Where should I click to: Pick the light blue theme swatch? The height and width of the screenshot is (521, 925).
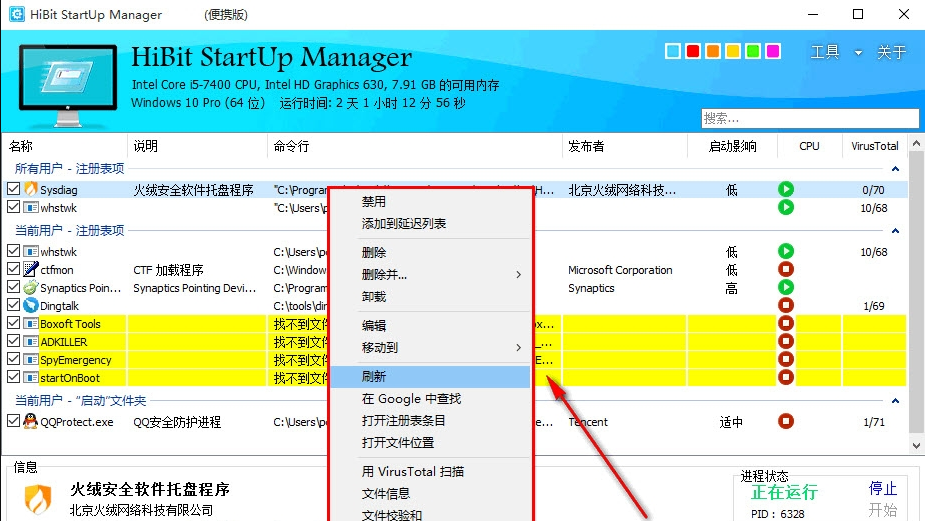tap(673, 51)
